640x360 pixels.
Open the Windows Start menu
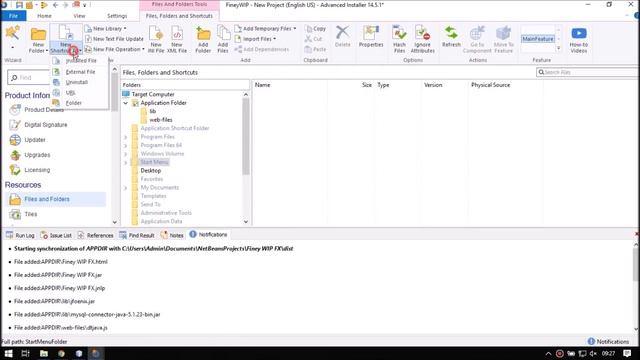tap(8, 353)
